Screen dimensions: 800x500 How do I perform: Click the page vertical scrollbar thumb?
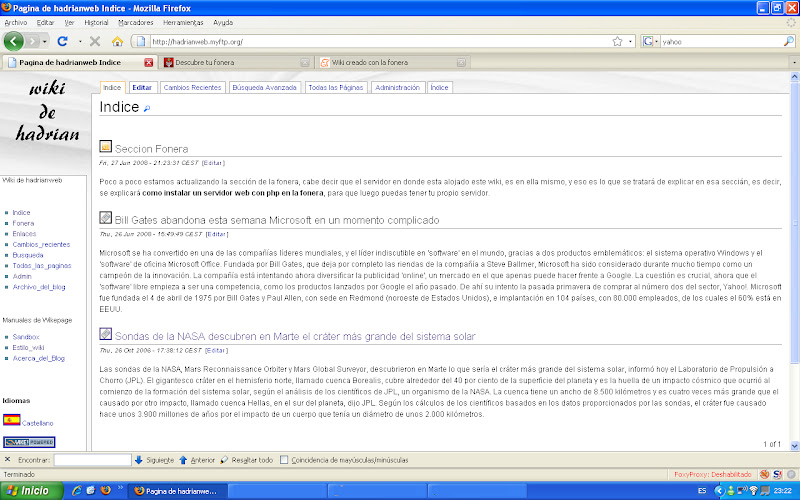[794, 224]
